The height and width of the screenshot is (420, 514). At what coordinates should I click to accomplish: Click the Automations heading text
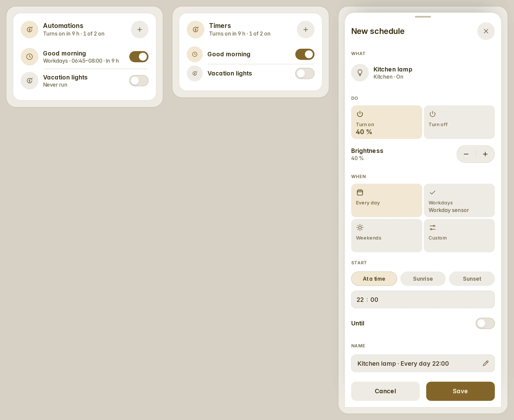(x=63, y=26)
